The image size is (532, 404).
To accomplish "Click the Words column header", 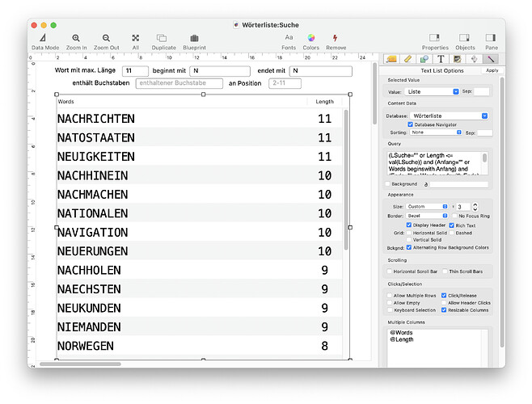I will (182, 102).
